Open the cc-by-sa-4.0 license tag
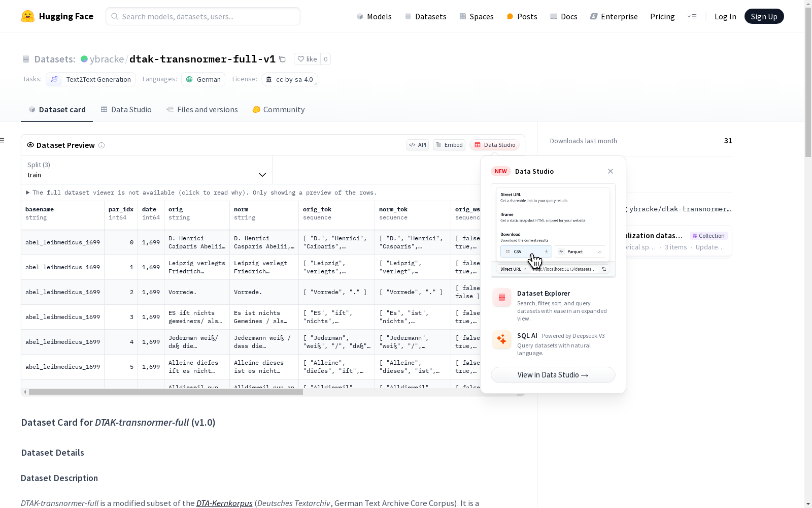The image size is (812, 508). click(x=290, y=79)
